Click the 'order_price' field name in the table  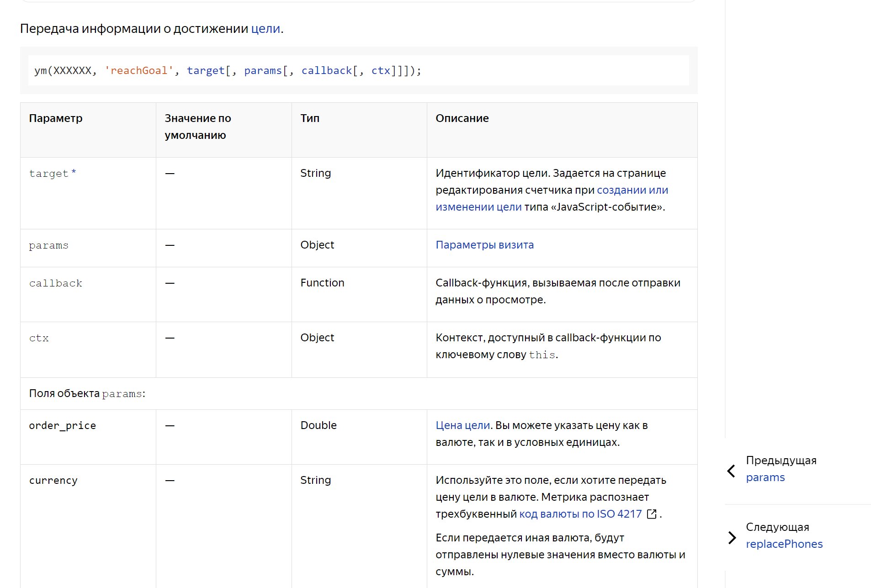(63, 426)
